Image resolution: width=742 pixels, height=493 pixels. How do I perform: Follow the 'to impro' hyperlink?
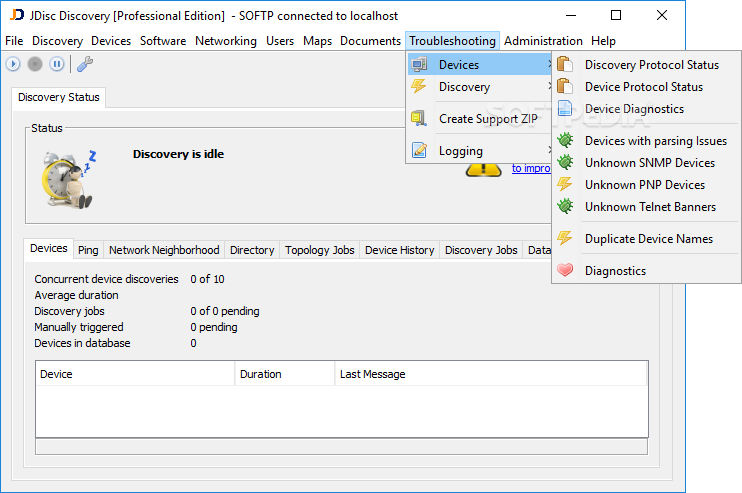531,168
